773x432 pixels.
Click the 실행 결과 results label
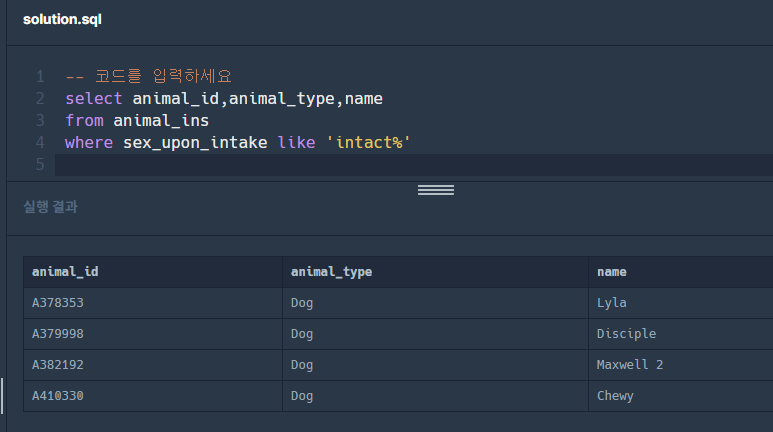coord(50,207)
